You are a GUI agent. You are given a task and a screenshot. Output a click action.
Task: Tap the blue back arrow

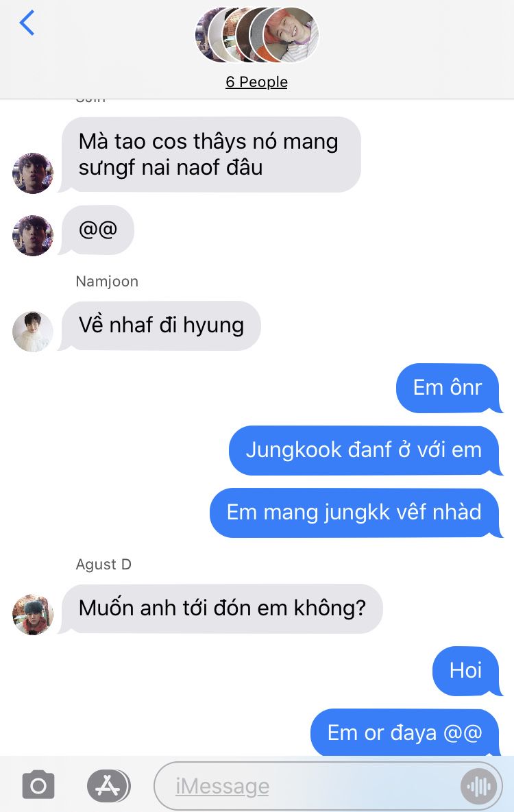point(27,23)
